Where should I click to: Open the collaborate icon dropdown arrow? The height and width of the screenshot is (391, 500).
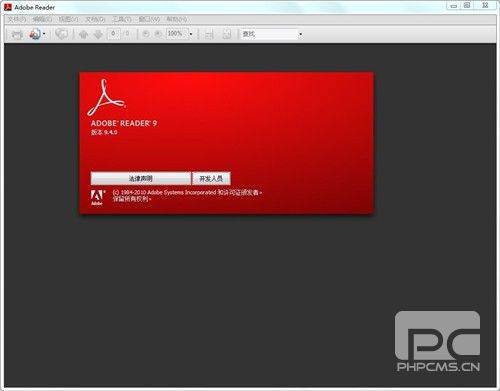pyautogui.click(x=44, y=34)
